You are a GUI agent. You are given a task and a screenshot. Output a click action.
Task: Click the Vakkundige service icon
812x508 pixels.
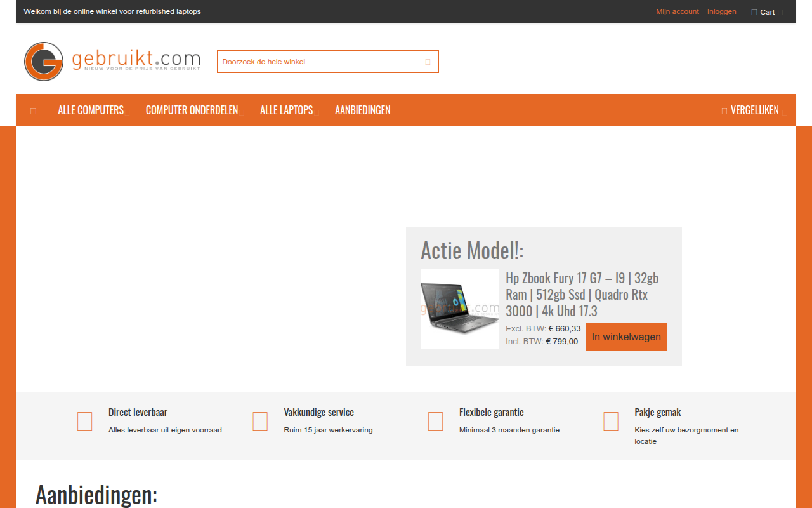tap(260, 421)
